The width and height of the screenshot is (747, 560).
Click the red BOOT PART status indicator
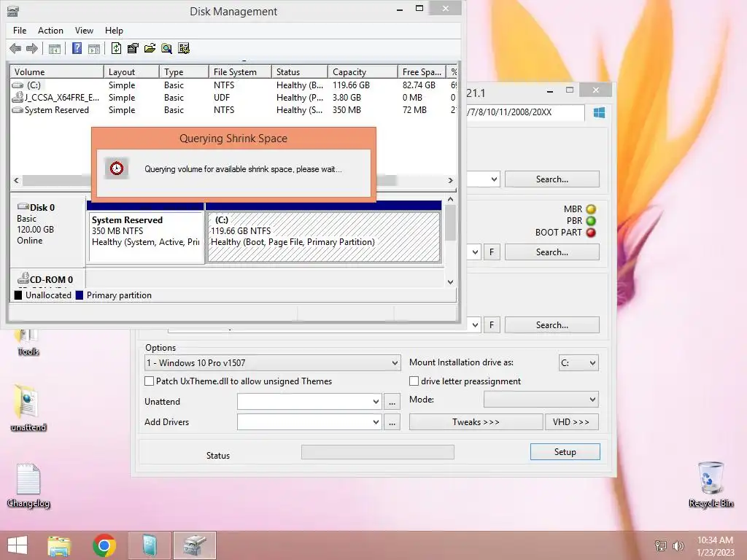tap(591, 233)
